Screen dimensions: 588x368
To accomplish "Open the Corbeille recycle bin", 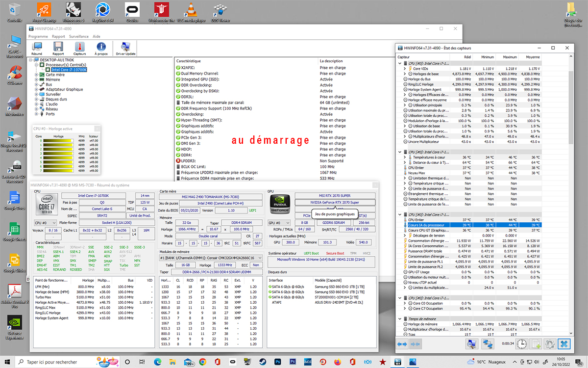I will point(15,12).
